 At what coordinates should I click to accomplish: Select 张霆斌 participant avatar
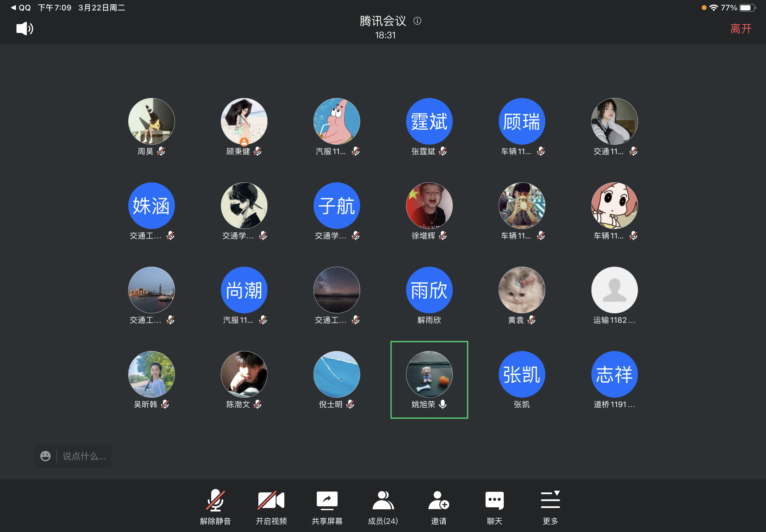click(x=429, y=121)
